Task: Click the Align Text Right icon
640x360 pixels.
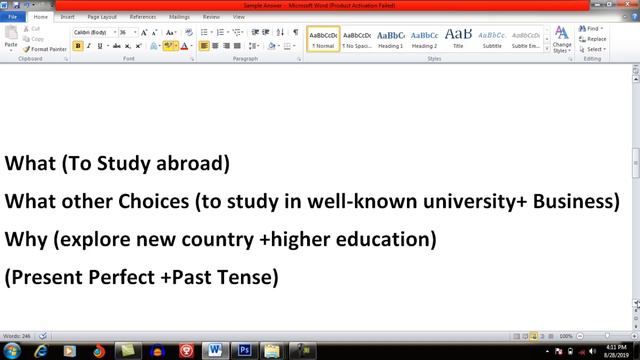Action: click(226, 46)
